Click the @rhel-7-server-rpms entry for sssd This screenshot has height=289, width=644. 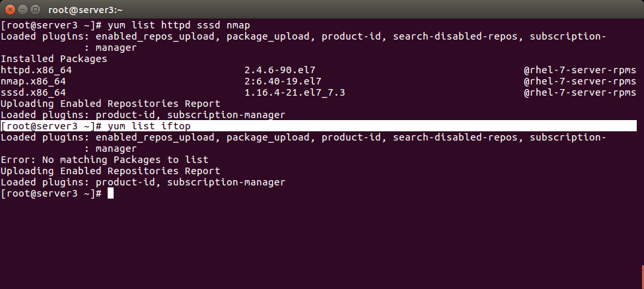(580, 92)
